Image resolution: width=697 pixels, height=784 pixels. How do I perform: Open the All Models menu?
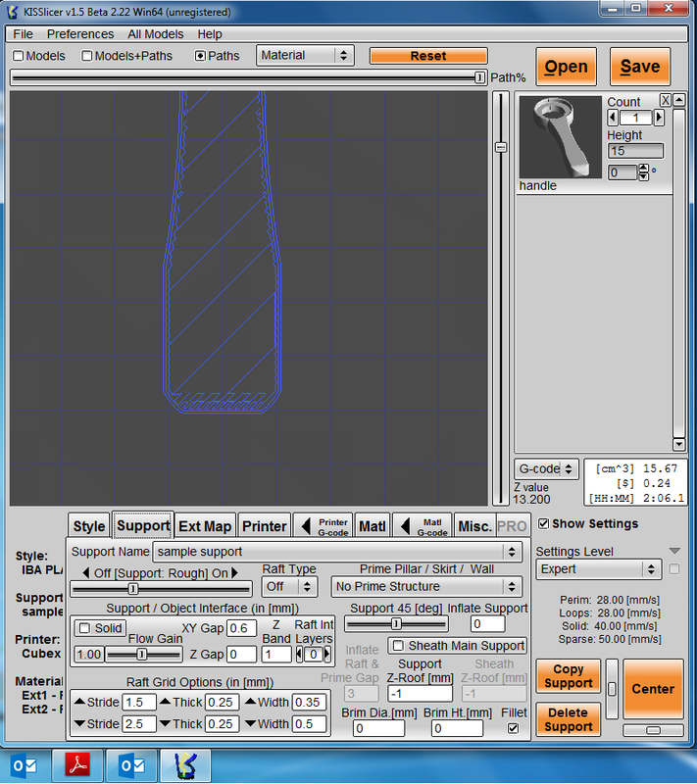click(x=156, y=34)
